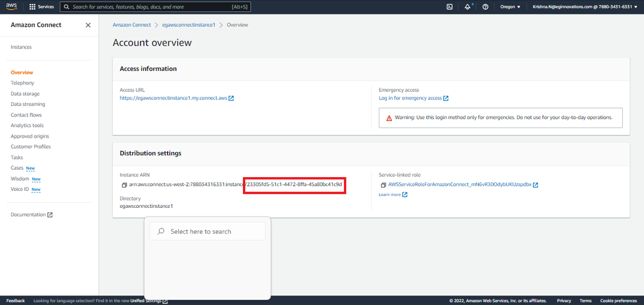The height and width of the screenshot is (305, 644).
Task: Open the AWSServiceRoleForAmazonConnect role link
Action: tap(459, 185)
